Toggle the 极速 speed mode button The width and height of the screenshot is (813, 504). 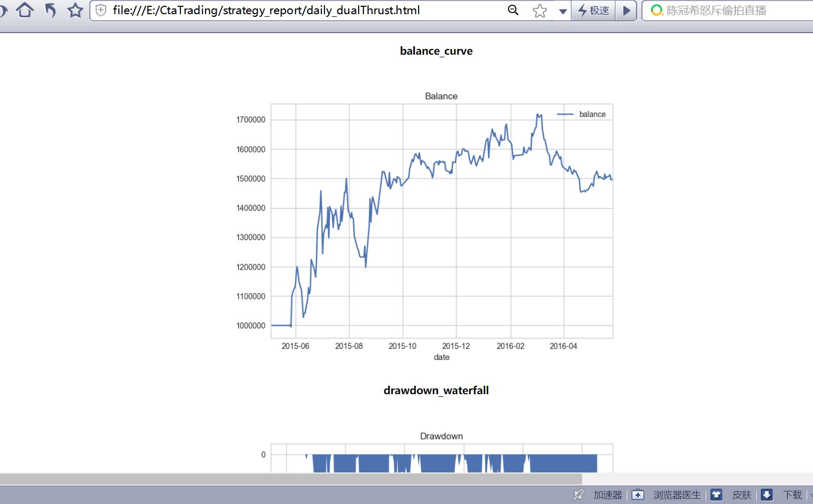click(593, 11)
